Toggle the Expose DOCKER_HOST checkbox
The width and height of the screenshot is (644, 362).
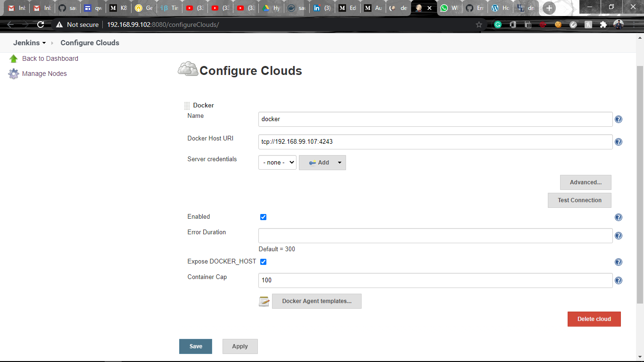263,262
